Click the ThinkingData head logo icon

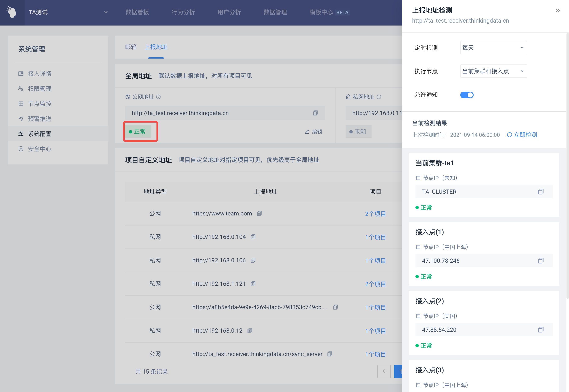click(x=12, y=12)
